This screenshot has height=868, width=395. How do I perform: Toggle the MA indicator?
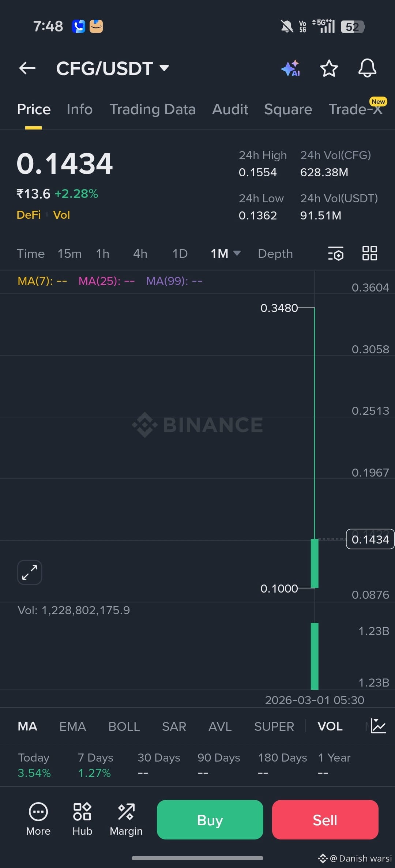27,726
